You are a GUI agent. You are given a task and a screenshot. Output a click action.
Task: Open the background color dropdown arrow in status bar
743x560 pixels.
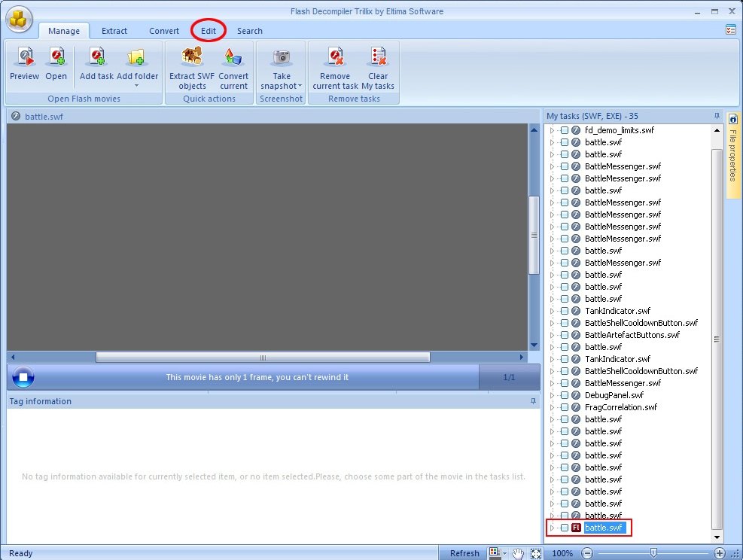(505, 553)
